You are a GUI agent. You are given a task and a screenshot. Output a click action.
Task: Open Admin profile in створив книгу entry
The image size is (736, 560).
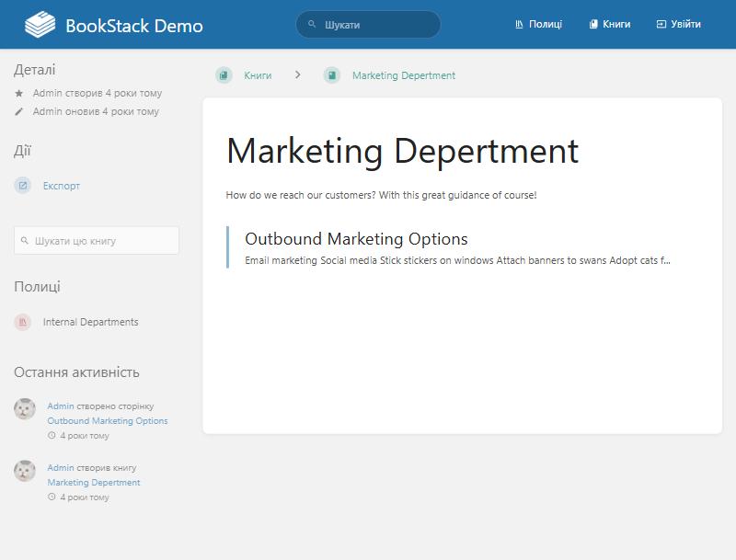(x=61, y=468)
